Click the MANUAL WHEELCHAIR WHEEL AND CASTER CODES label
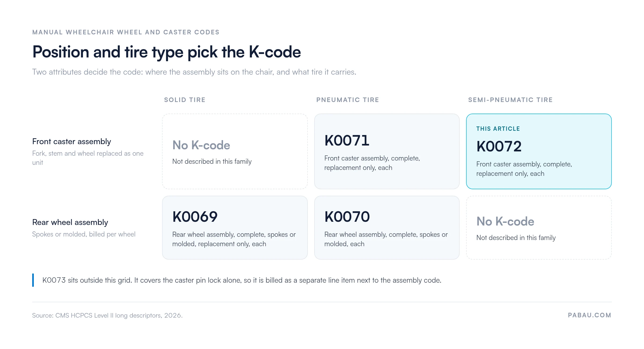The image size is (644, 349). click(126, 32)
